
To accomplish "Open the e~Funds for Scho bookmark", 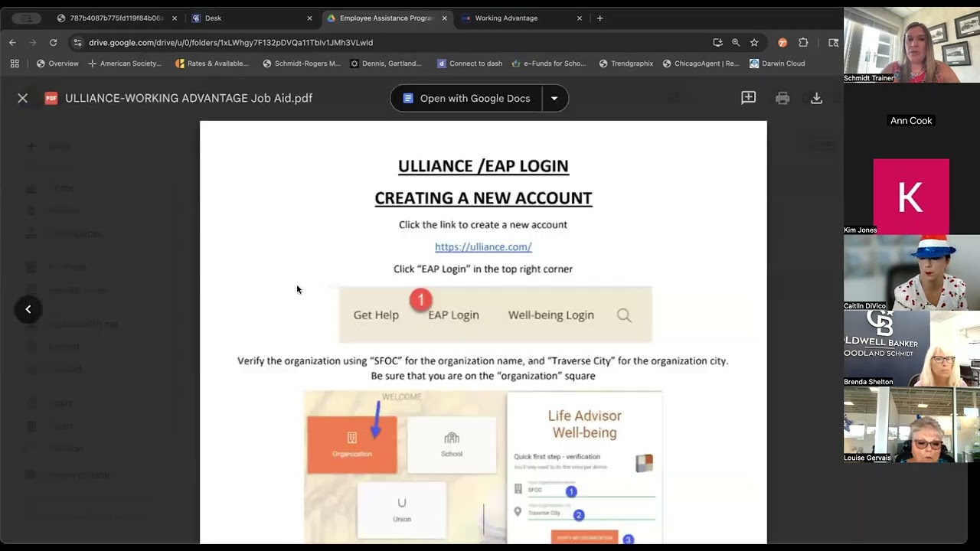I will pos(548,64).
